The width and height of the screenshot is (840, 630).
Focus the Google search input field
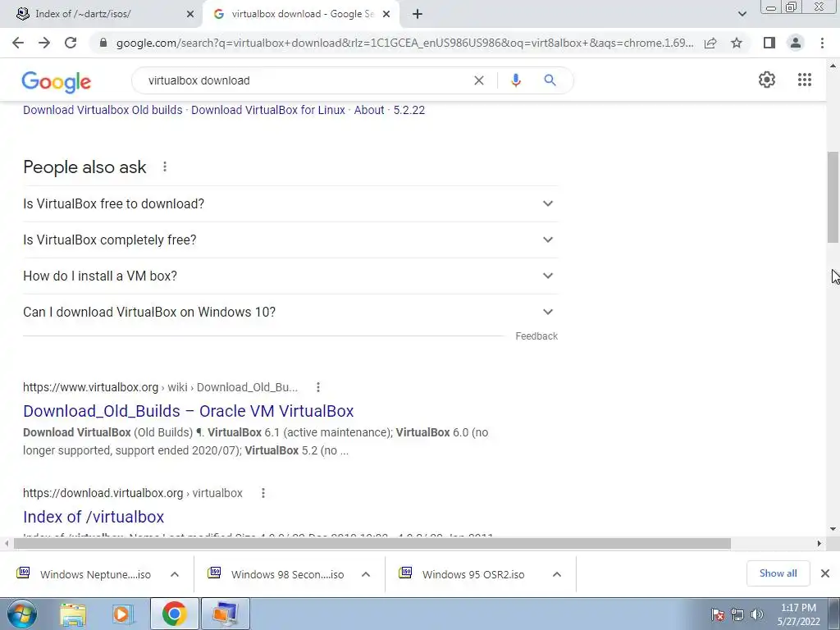305,80
